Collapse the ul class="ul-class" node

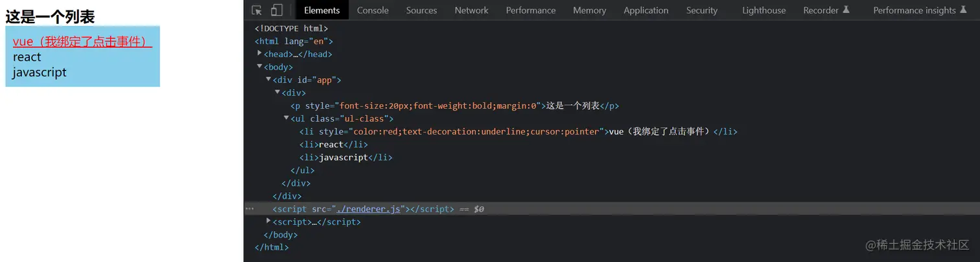286,118
